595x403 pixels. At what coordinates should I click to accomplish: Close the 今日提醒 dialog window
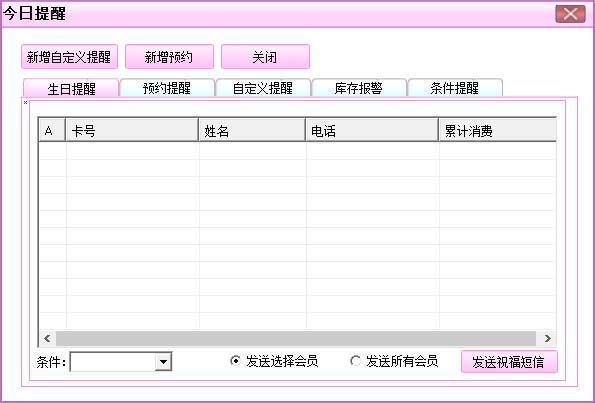click(x=570, y=14)
